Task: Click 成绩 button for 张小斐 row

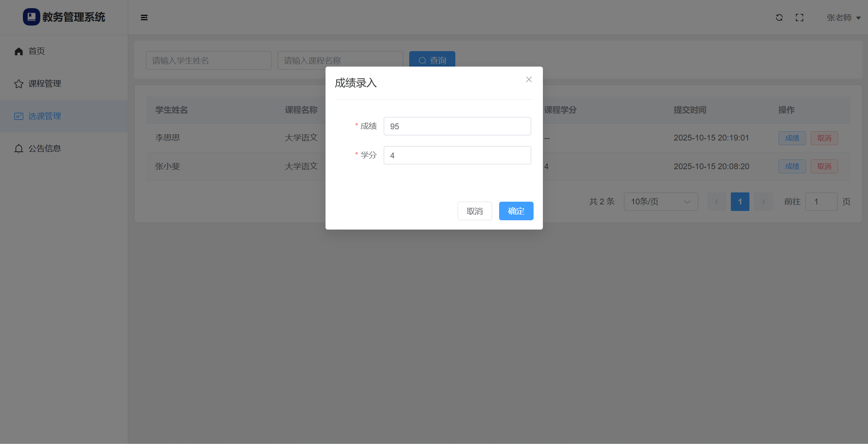Action: [x=792, y=166]
